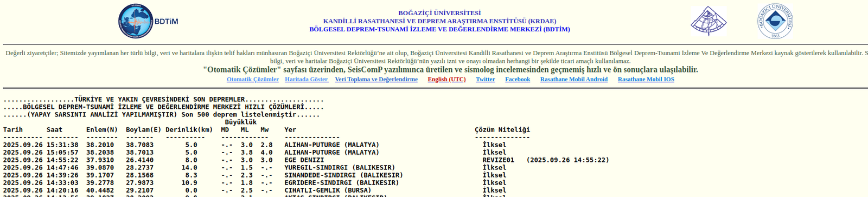Open Rasathane Mobil IOS link
This screenshot has width=868, height=197.
[x=646, y=79]
